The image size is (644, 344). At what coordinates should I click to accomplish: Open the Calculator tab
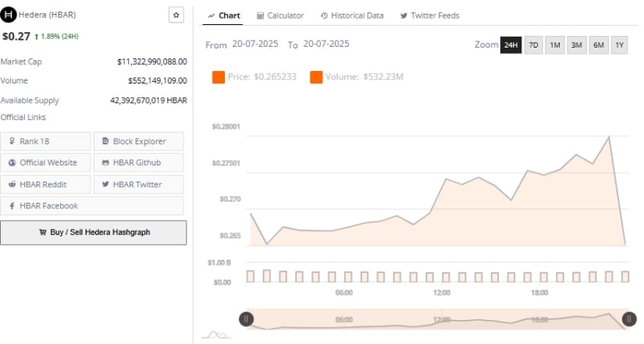(280, 16)
